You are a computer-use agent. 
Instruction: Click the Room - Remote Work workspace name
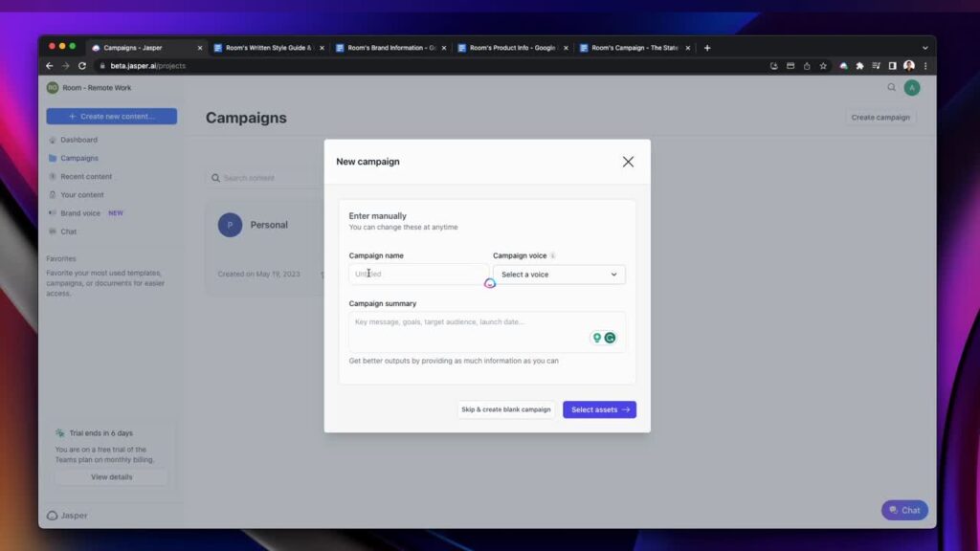(x=97, y=88)
